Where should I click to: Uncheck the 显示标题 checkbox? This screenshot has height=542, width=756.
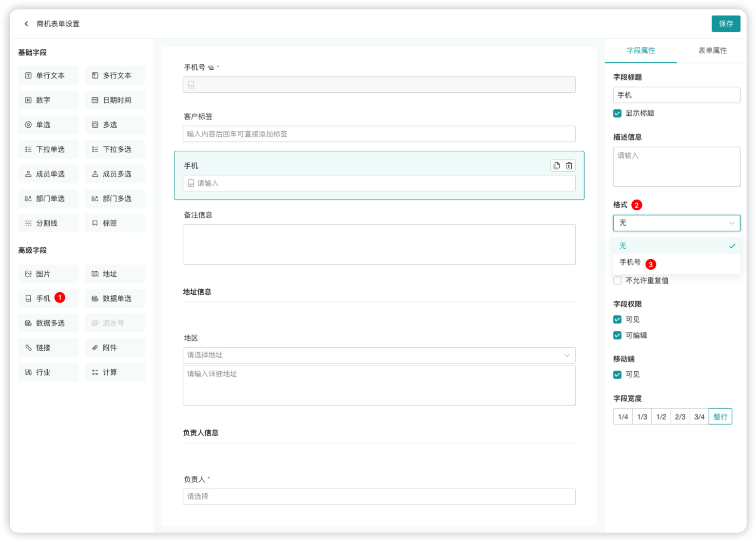(x=617, y=113)
